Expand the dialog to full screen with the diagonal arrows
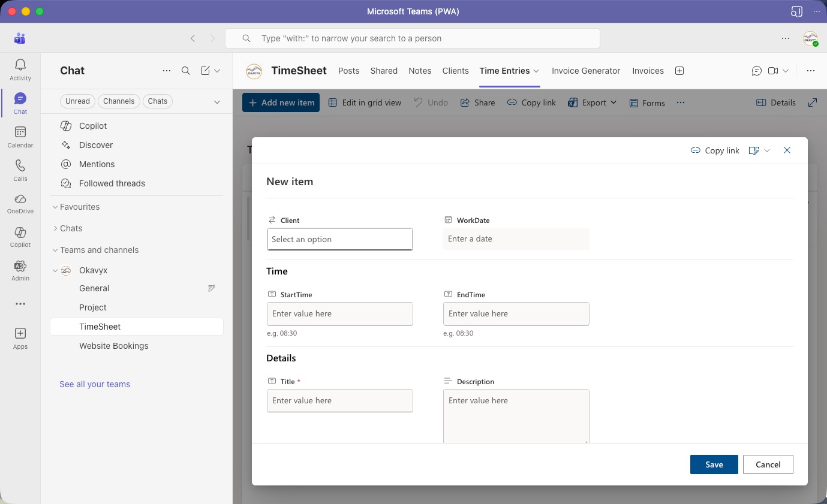827x504 pixels. [814, 102]
